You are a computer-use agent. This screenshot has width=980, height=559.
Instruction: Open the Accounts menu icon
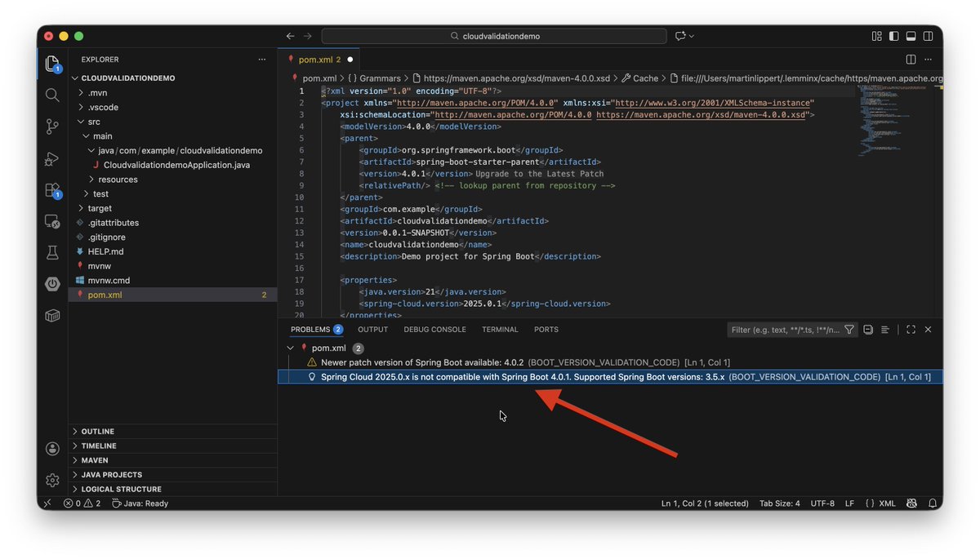pyautogui.click(x=52, y=448)
